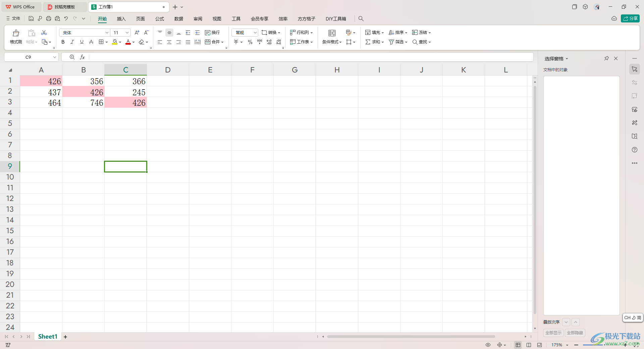Apply yellow fill color to cell
The image size is (644, 349).
(115, 42)
